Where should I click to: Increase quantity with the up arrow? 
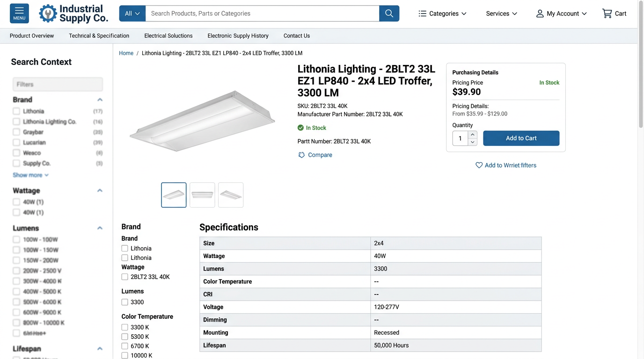[x=473, y=135]
